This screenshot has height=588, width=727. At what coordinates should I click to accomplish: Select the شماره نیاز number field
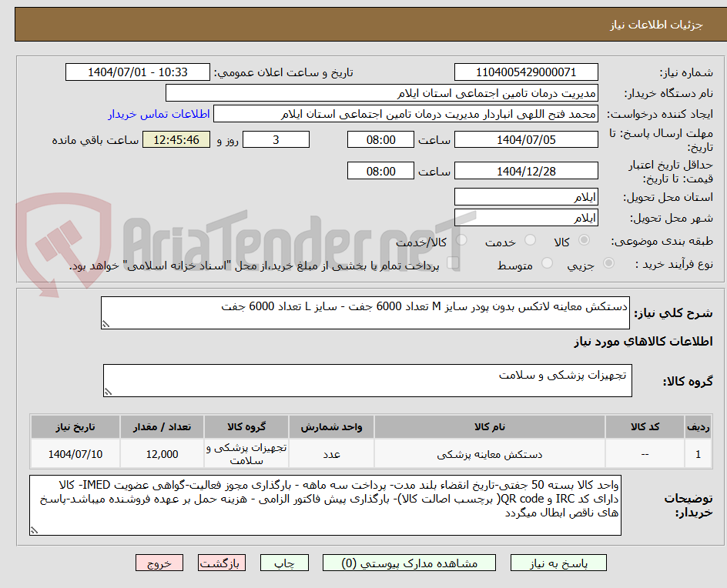[526, 72]
